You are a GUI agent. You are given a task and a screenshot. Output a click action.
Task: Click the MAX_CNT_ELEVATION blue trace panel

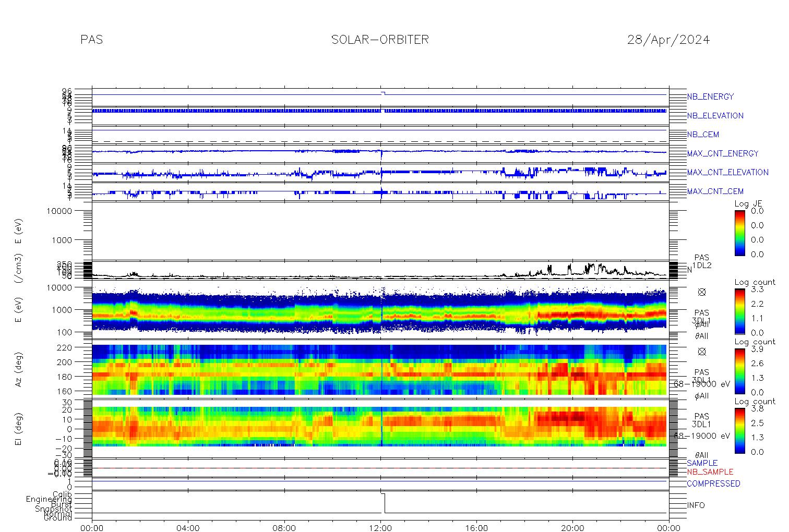point(380,173)
